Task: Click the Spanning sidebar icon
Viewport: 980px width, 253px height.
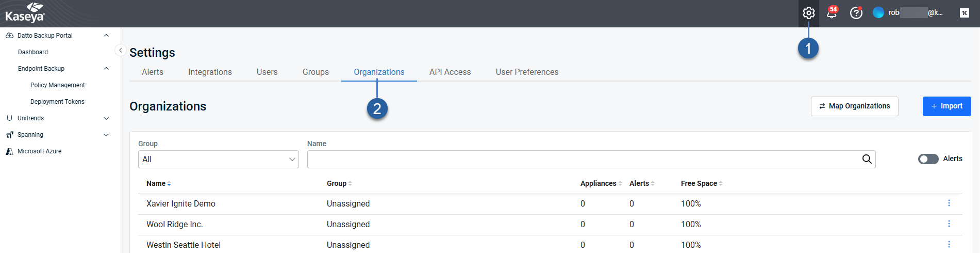Action: [9, 135]
